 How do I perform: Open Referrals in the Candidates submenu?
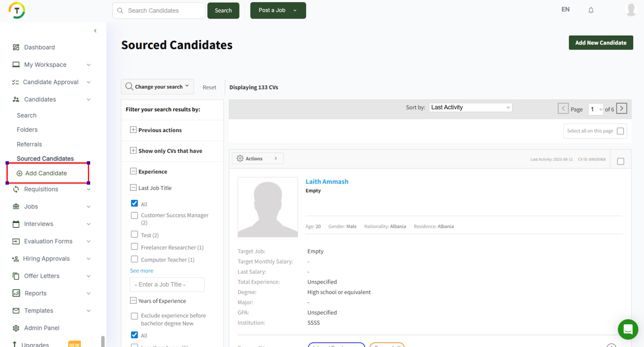29,144
